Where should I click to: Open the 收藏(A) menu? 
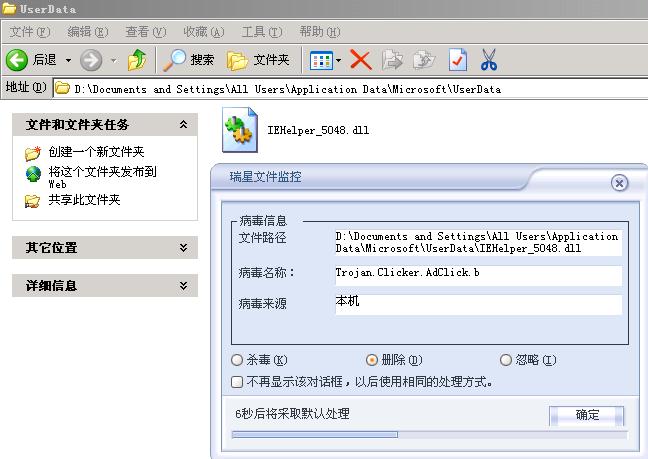pos(203,32)
